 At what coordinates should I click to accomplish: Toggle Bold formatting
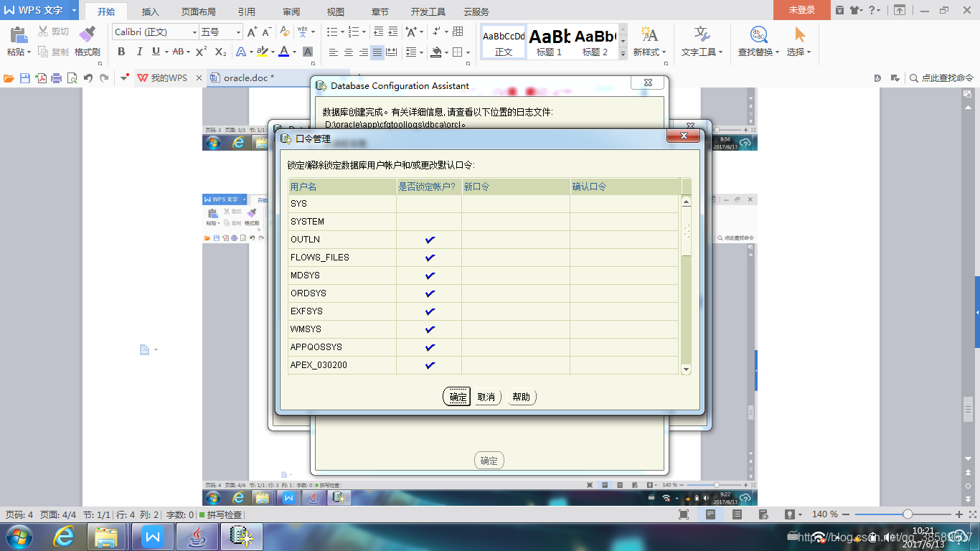click(x=121, y=52)
